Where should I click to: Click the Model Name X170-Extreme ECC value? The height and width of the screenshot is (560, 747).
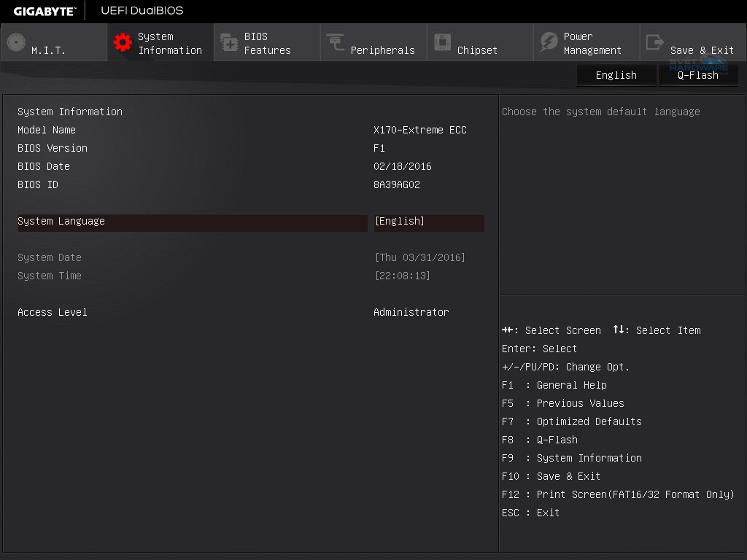[x=419, y=131]
